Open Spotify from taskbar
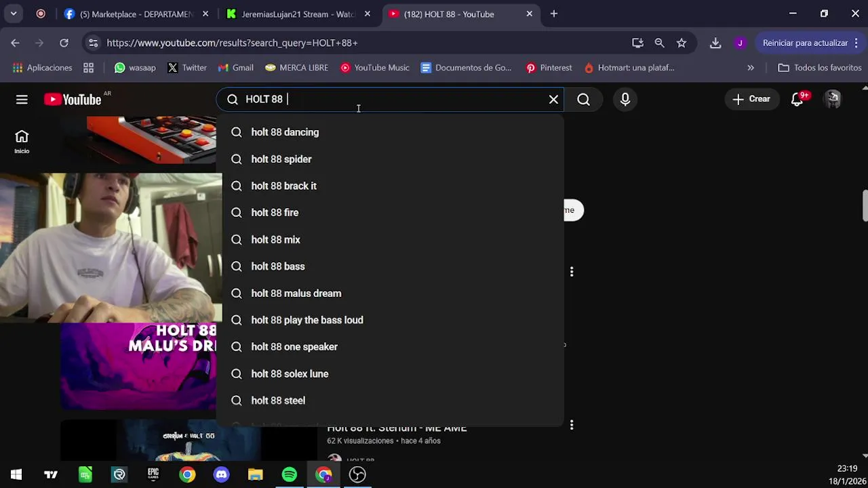868x488 pixels. (290, 474)
